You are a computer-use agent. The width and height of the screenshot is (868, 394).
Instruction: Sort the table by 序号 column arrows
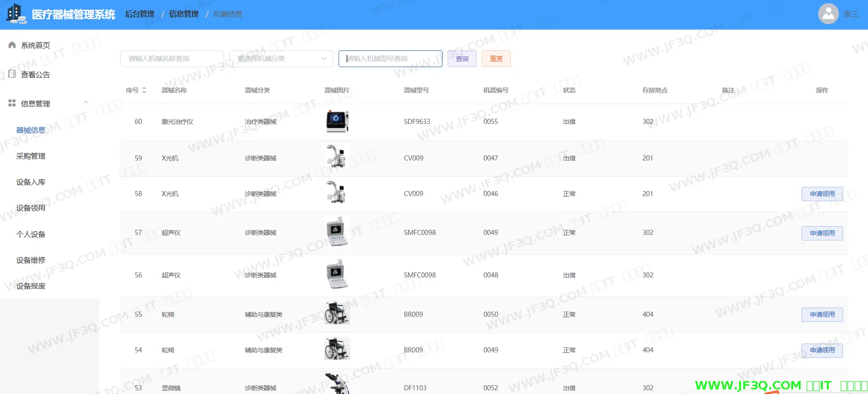coord(144,90)
